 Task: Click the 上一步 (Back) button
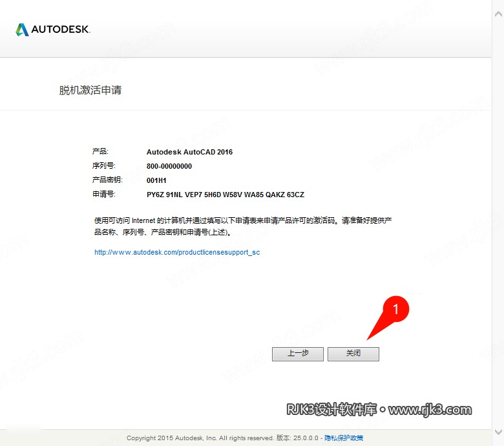pos(298,354)
